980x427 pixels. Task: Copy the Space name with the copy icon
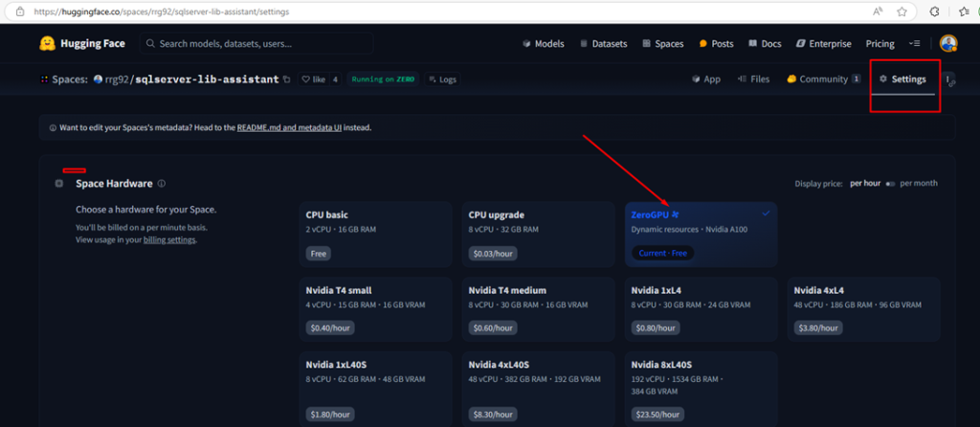287,79
